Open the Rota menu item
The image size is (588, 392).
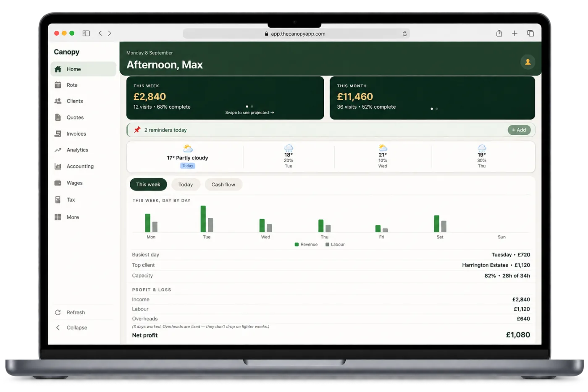click(83, 85)
